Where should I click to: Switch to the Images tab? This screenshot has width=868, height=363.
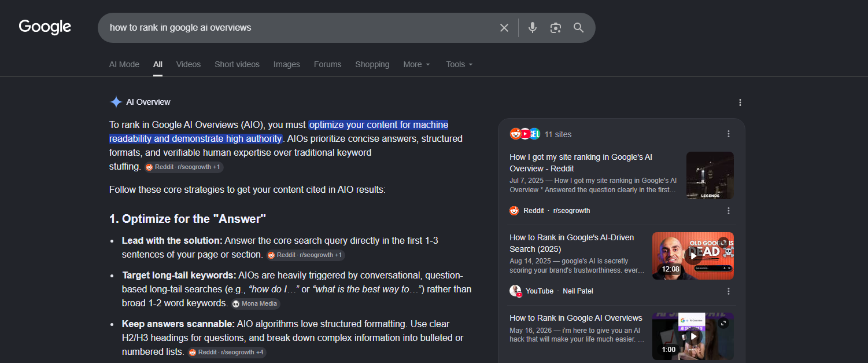click(x=287, y=64)
